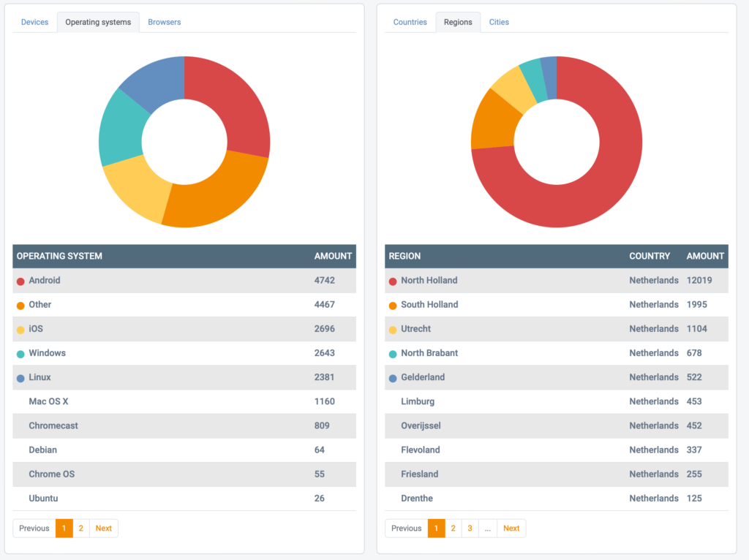Select the Windows teal legend marker
Screen dimensions: 749x560
(20, 352)
